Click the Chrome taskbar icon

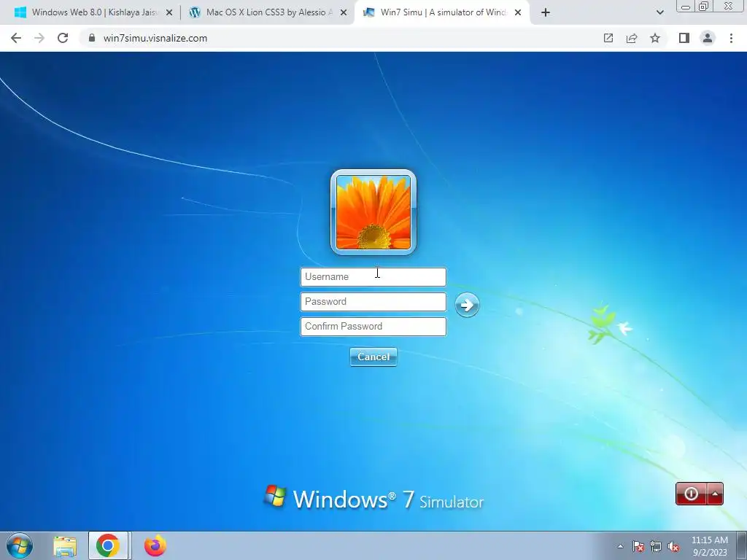108,545
